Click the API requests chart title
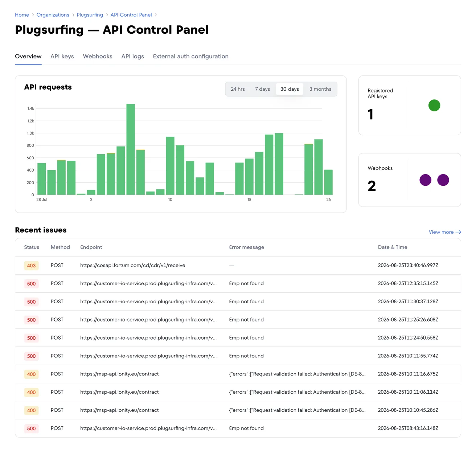The height and width of the screenshot is (476, 476). pyautogui.click(x=48, y=87)
